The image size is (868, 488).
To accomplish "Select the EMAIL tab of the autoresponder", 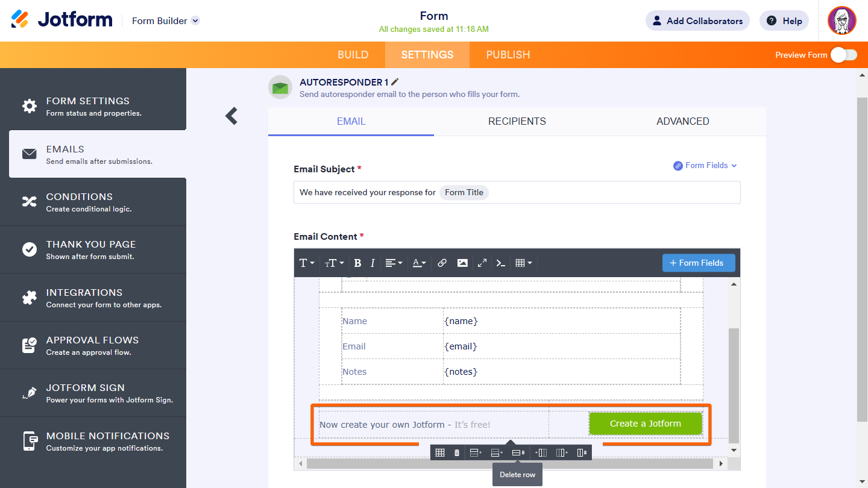I will coord(351,121).
